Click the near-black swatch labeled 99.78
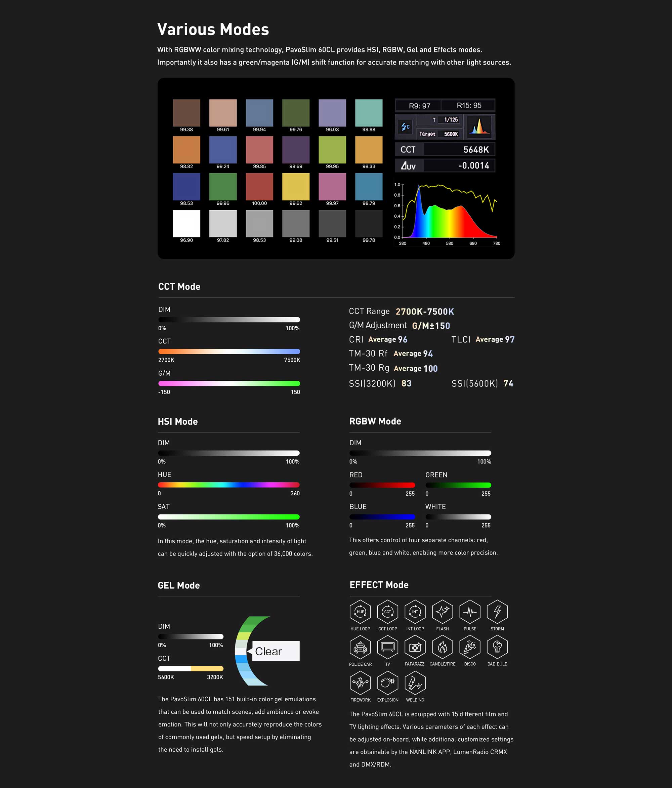 [369, 223]
